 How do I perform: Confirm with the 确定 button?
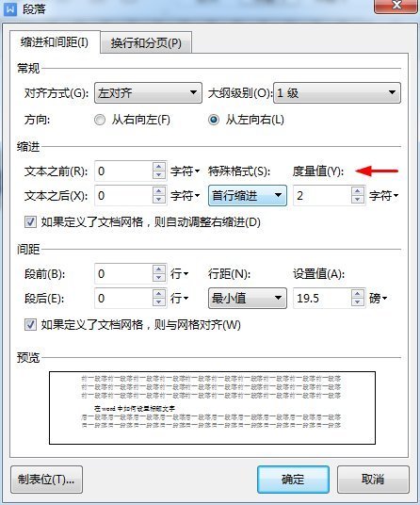[x=293, y=480]
